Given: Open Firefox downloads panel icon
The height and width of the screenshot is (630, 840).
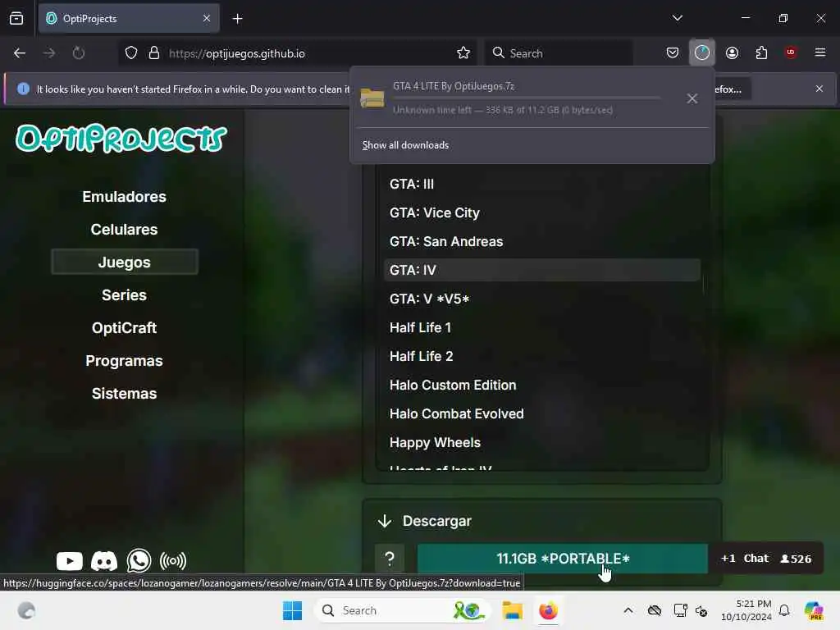Looking at the screenshot, I should [702, 52].
